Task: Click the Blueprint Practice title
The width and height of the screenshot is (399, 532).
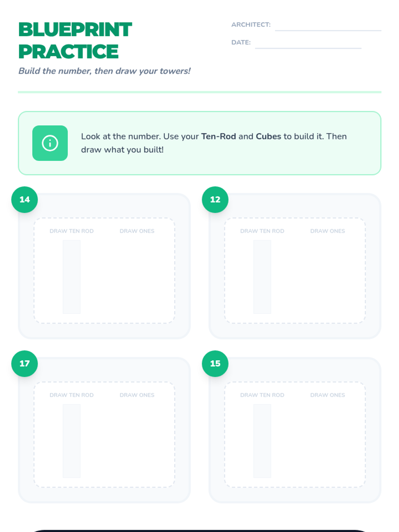Action: 75,40
